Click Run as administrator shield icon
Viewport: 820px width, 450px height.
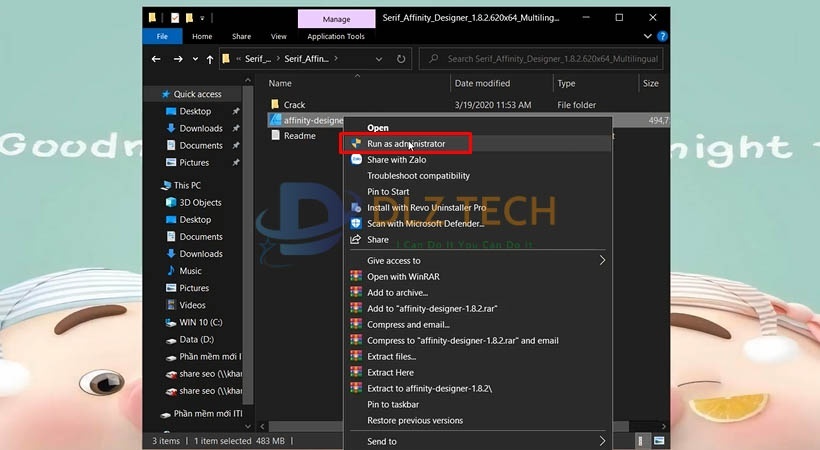point(356,143)
